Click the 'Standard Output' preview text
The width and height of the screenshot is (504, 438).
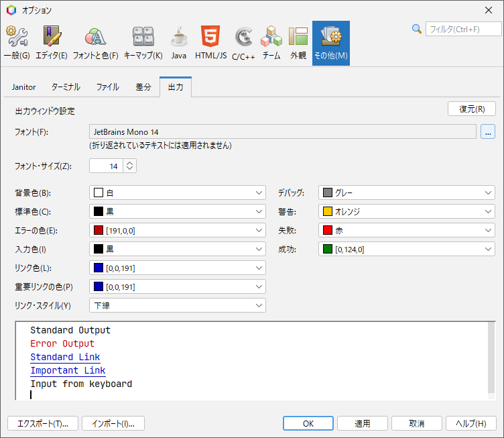click(70, 330)
